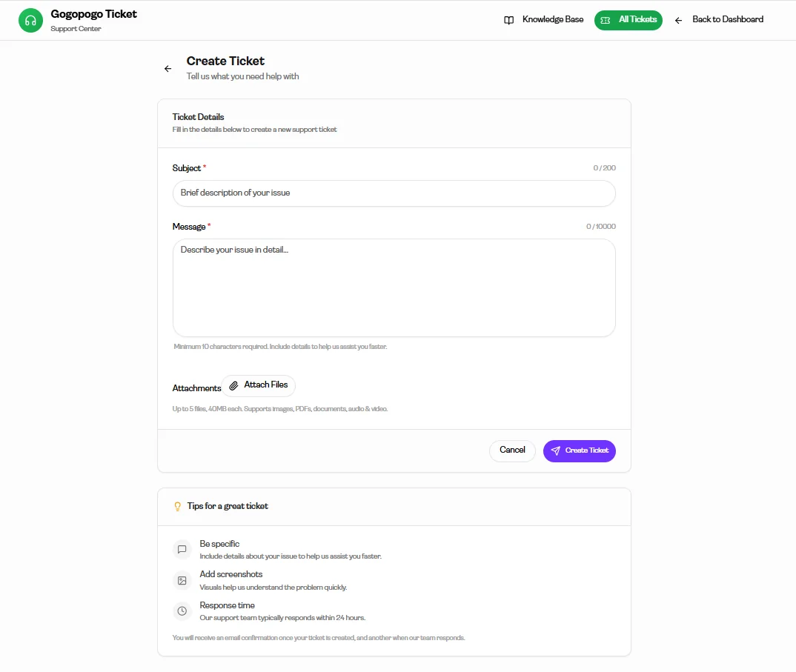Click the Tips for a great ticket heading
This screenshot has width=796, height=672.
pyautogui.click(x=228, y=506)
